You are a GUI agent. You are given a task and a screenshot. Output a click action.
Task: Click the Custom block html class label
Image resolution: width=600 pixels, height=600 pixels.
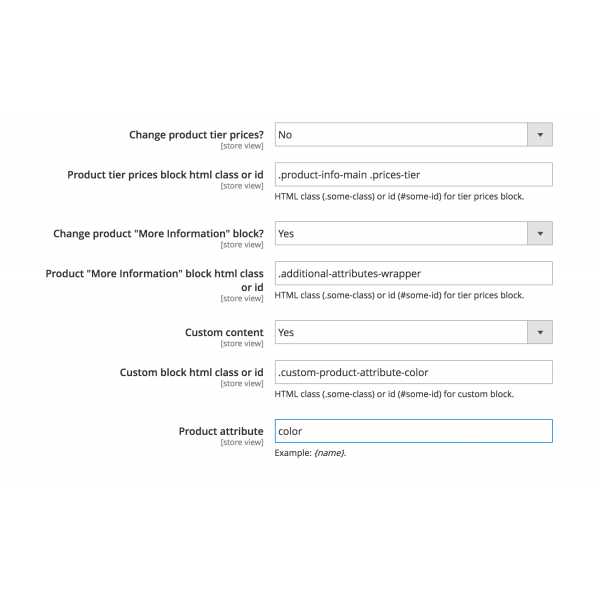tap(192, 372)
